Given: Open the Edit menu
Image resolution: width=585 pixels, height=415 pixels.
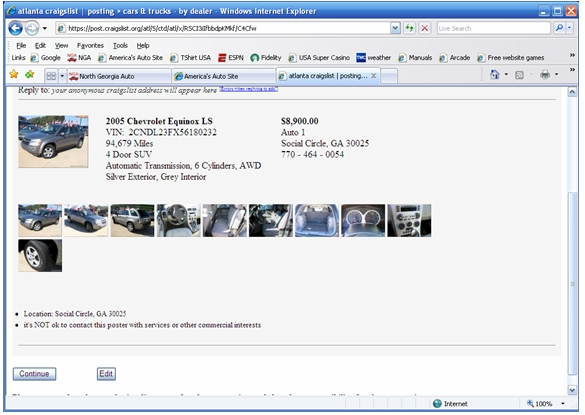Looking at the screenshot, I should tap(40, 46).
